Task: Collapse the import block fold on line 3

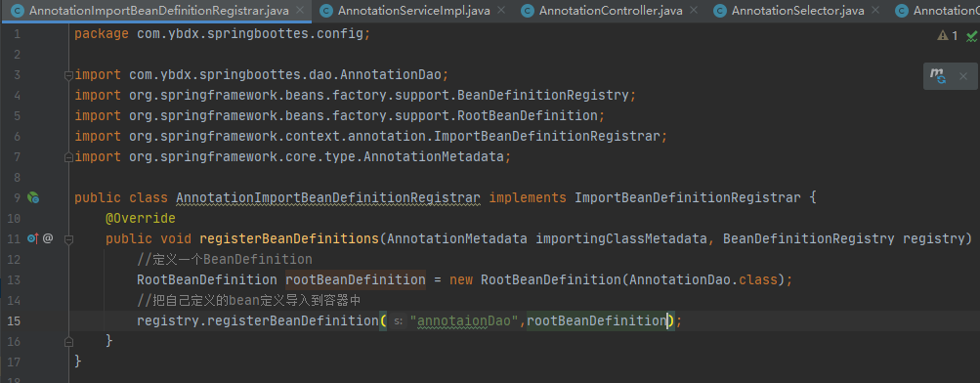Action: tap(68, 75)
